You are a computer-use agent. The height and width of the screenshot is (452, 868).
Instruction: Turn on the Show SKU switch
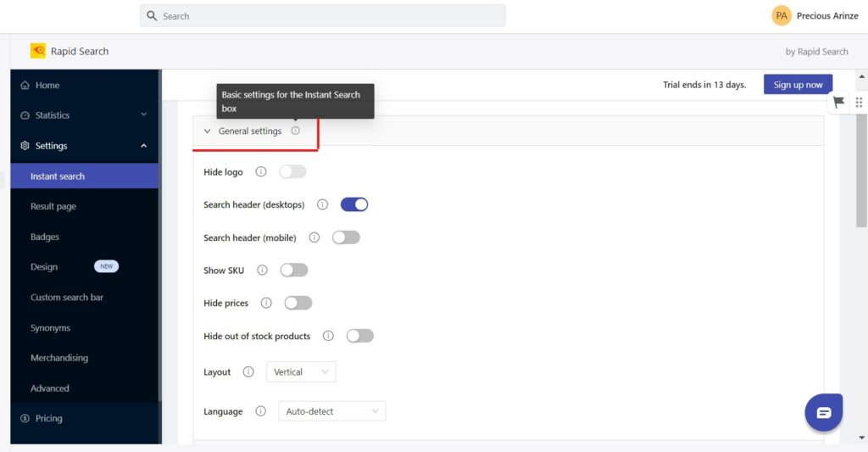294,271
